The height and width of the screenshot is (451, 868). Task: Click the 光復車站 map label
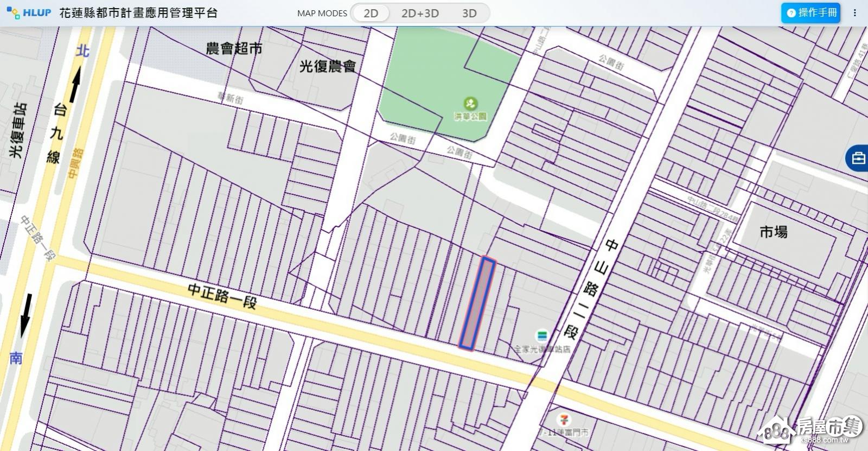point(17,130)
